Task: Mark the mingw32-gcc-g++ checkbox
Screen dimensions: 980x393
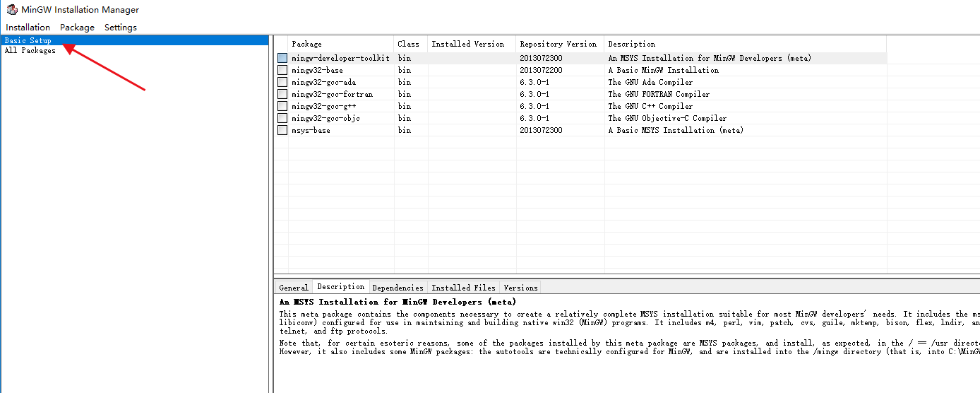Action: point(282,106)
